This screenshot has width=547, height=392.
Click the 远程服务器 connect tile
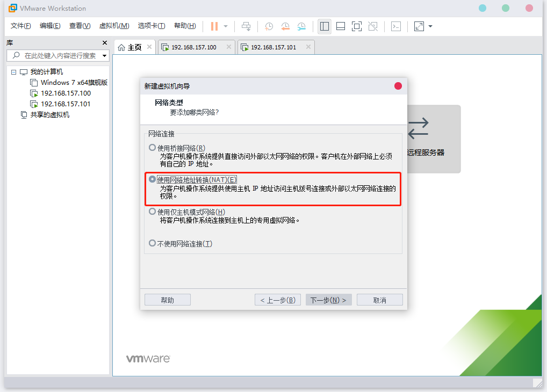(434, 139)
